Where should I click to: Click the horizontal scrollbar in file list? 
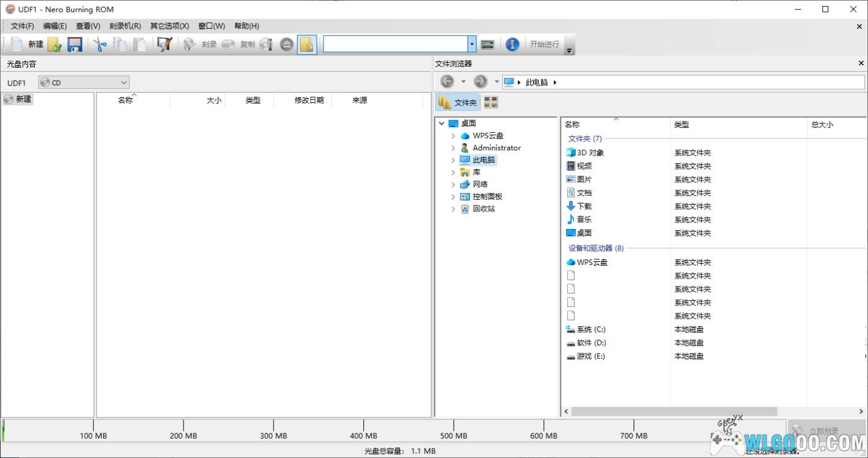[x=674, y=411]
